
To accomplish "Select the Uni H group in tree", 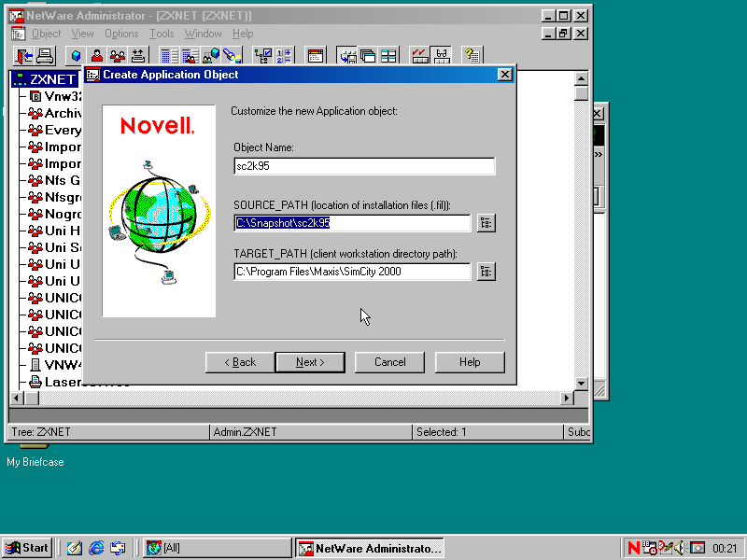I will point(54,231).
